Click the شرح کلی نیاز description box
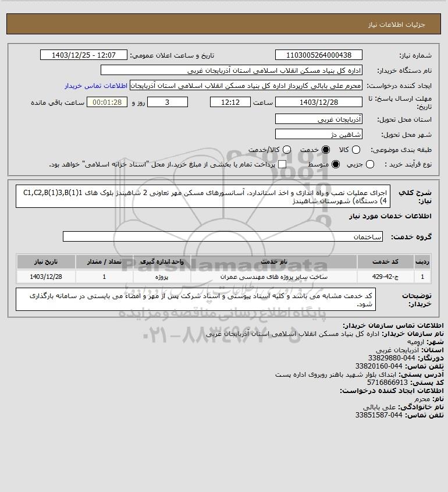 203,196
